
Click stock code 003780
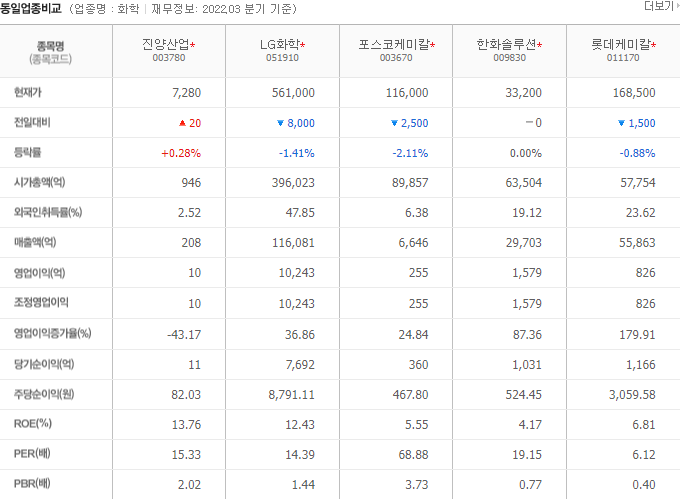pyautogui.click(x=169, y=58)
